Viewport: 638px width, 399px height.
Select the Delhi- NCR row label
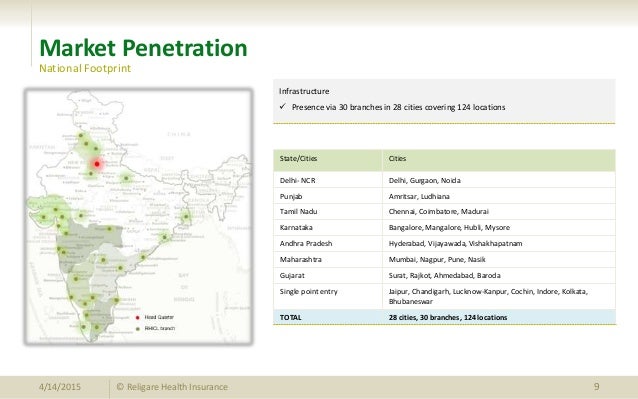pos(297,180)
